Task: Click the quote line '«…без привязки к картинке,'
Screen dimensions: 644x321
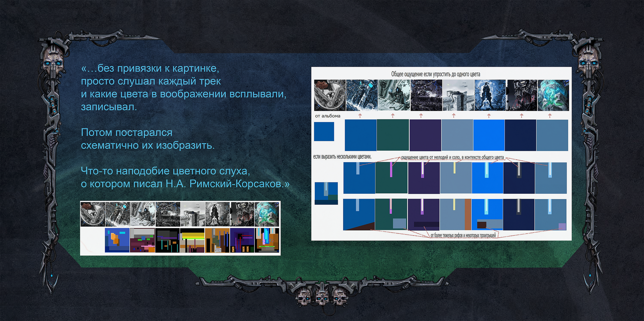Action: point(150,68)
